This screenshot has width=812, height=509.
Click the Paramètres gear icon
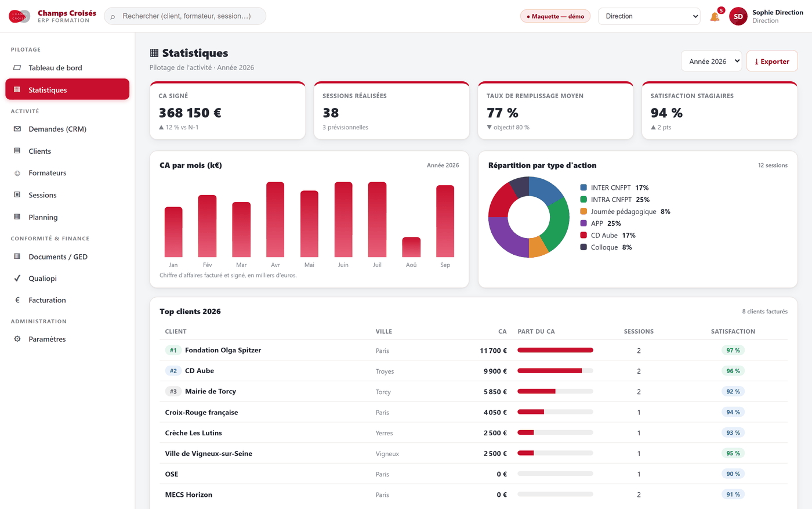17,339
